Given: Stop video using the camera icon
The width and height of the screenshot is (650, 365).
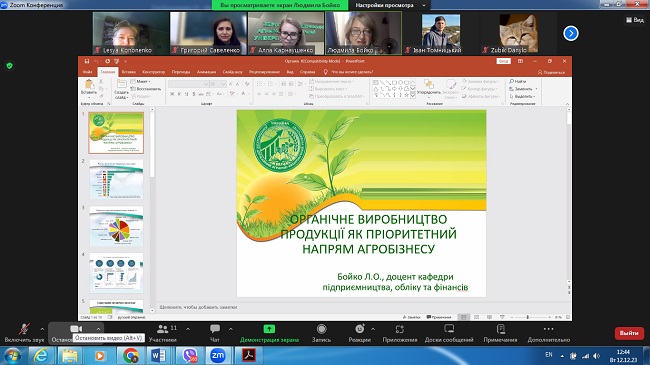Looking at the screenshot, I should (x=76, y=328).
